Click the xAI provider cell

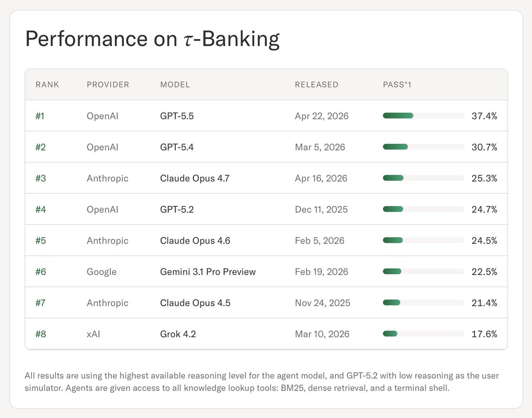click(x=94, y=334)
